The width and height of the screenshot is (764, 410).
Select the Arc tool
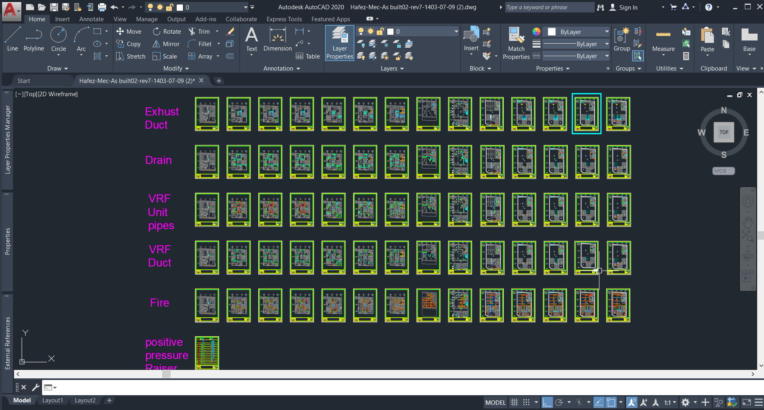click(81, 39)
